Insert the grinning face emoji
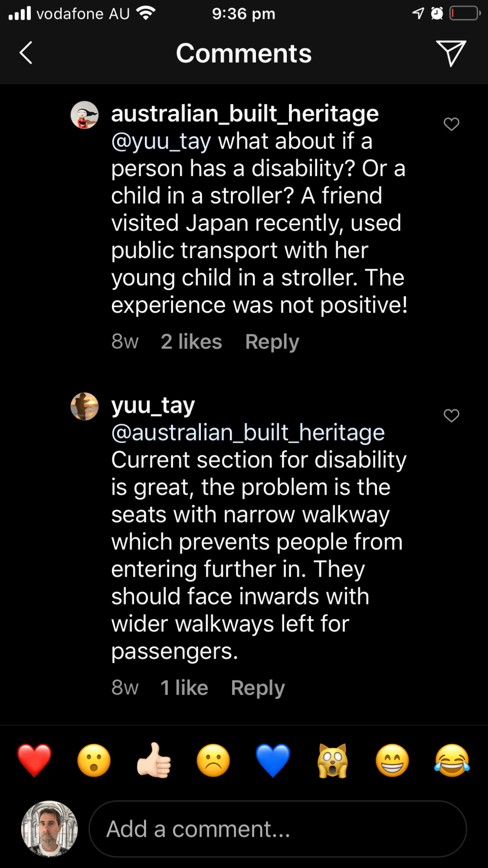 point(392,760)
